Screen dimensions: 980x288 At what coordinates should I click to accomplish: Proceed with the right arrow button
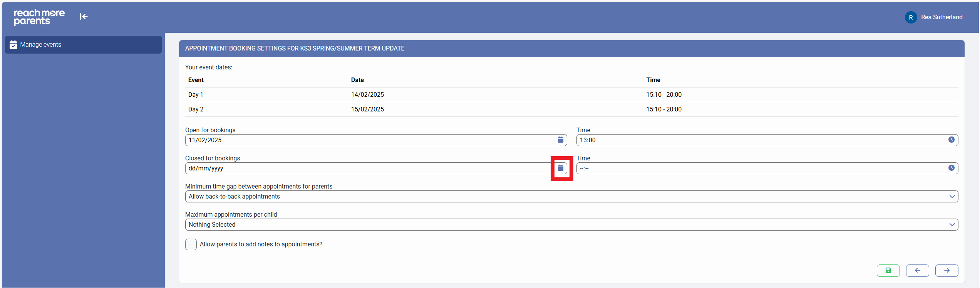coord(946,271)
